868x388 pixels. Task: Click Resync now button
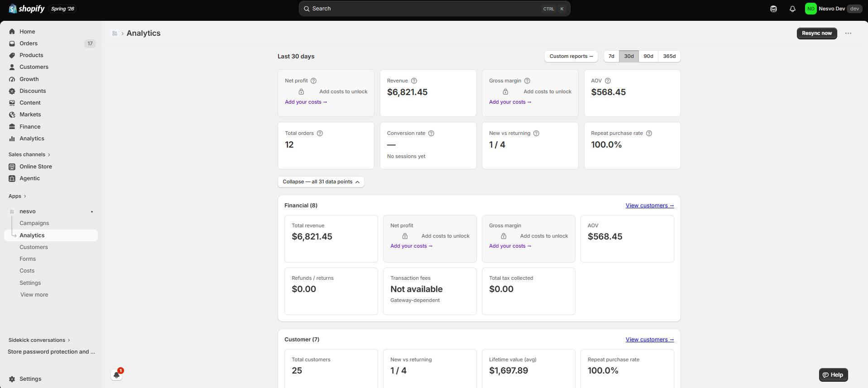(x=817, y=33)
